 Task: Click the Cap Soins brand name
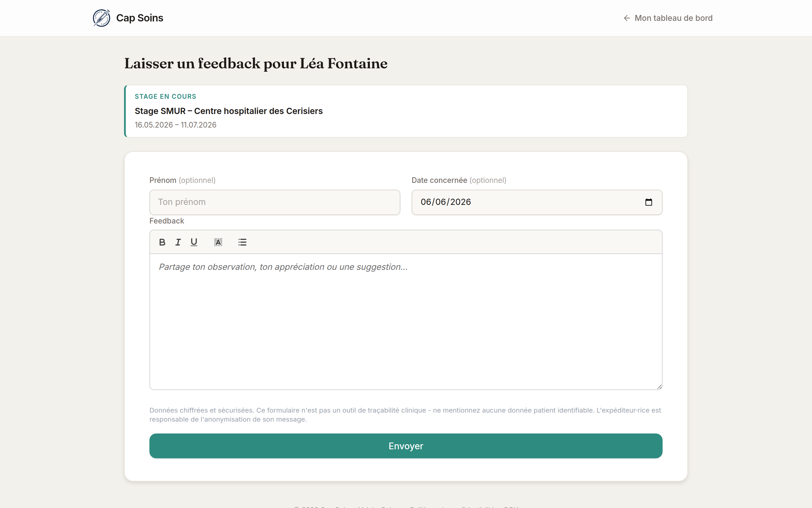tap(140, 18)
